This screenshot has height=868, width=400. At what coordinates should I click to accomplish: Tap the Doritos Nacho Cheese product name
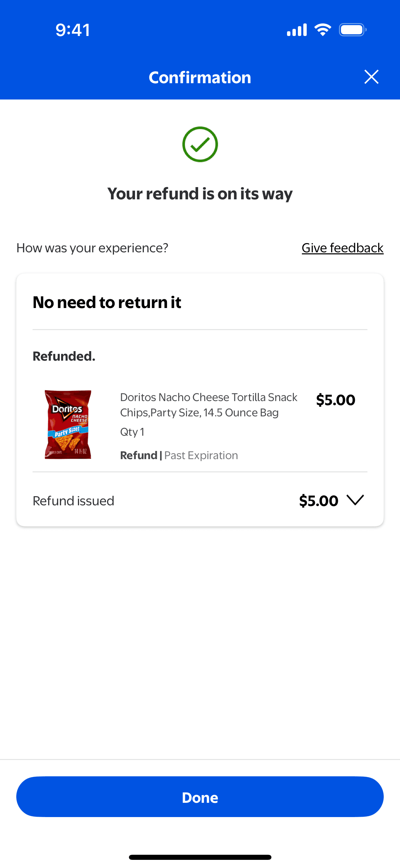(x=208, y=405)
